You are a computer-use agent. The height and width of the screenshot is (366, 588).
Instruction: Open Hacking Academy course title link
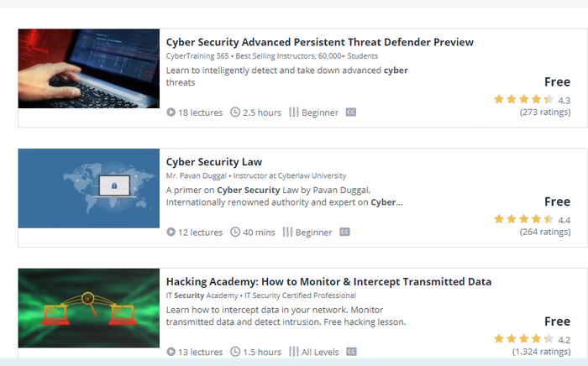coord(328,282)
